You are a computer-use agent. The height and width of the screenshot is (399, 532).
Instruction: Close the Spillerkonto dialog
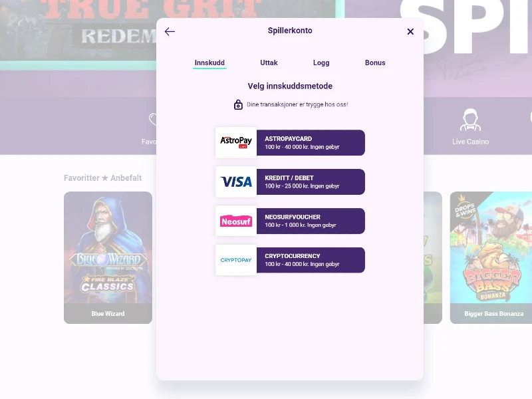tap(410, 31)
